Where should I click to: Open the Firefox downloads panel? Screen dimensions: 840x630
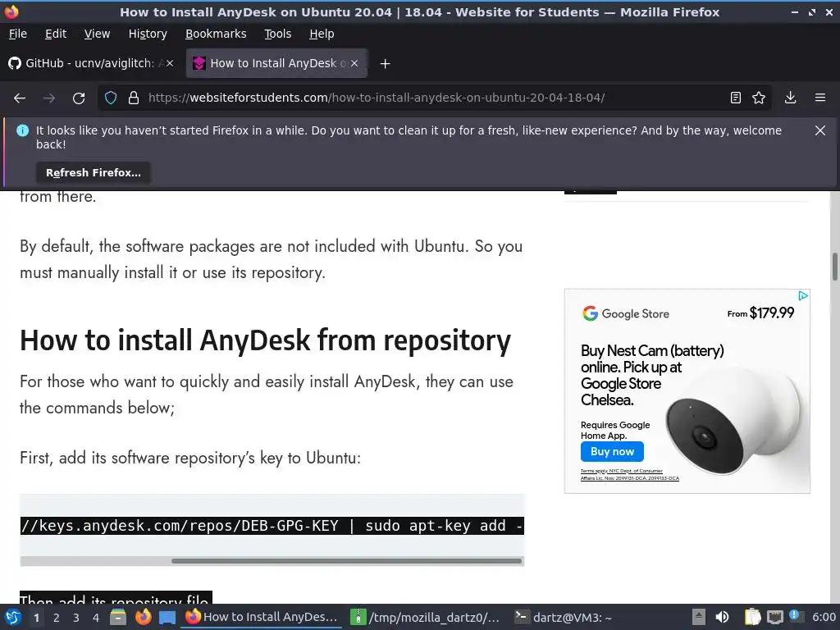click(790, 98)
